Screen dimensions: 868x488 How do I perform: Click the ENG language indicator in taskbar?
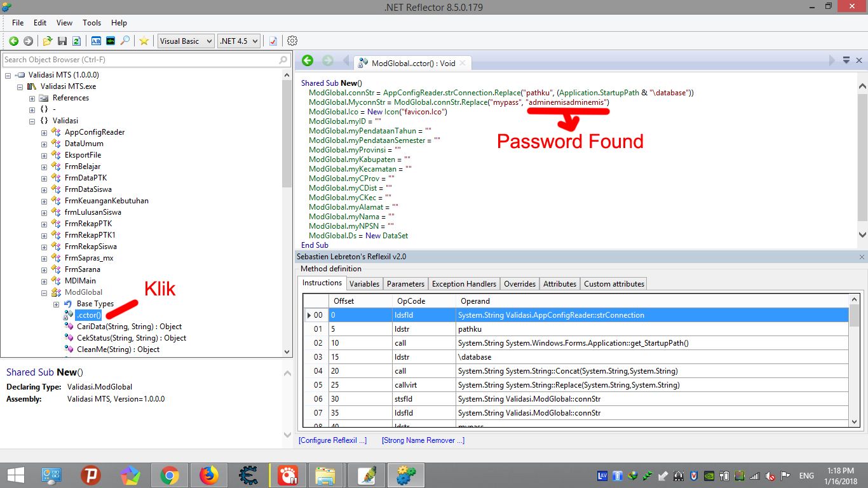coord(806,475)
